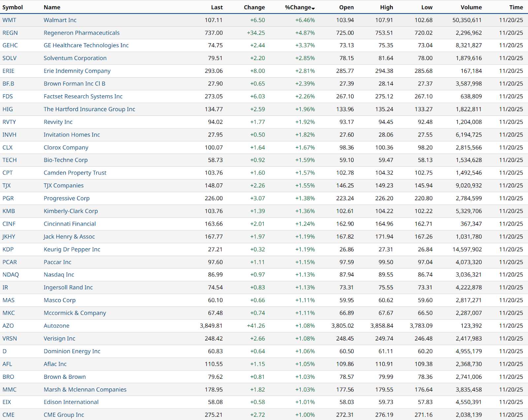Open the MAS symbol link
This screenshot has height=420, width=528.
9,301
